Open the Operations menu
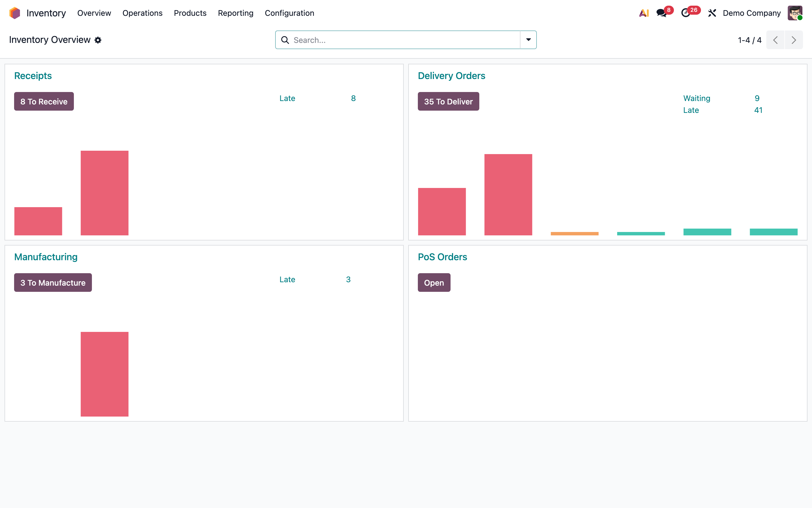This screenshot has height=508, width=812. click(142, 13)
